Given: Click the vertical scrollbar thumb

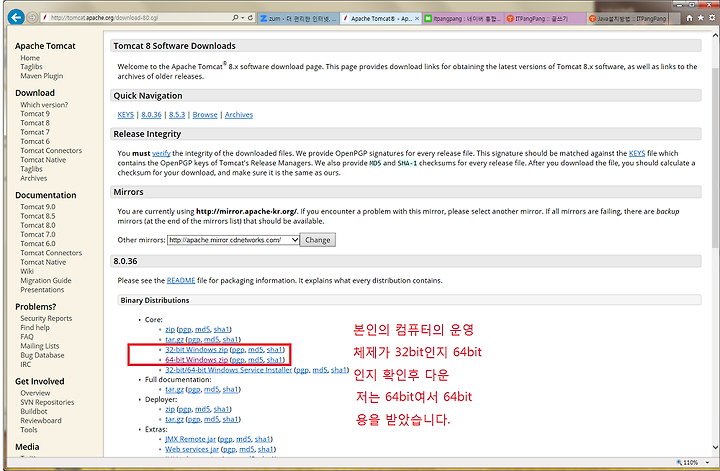Looking at the screenshot, I should click(x=715, y=156).
